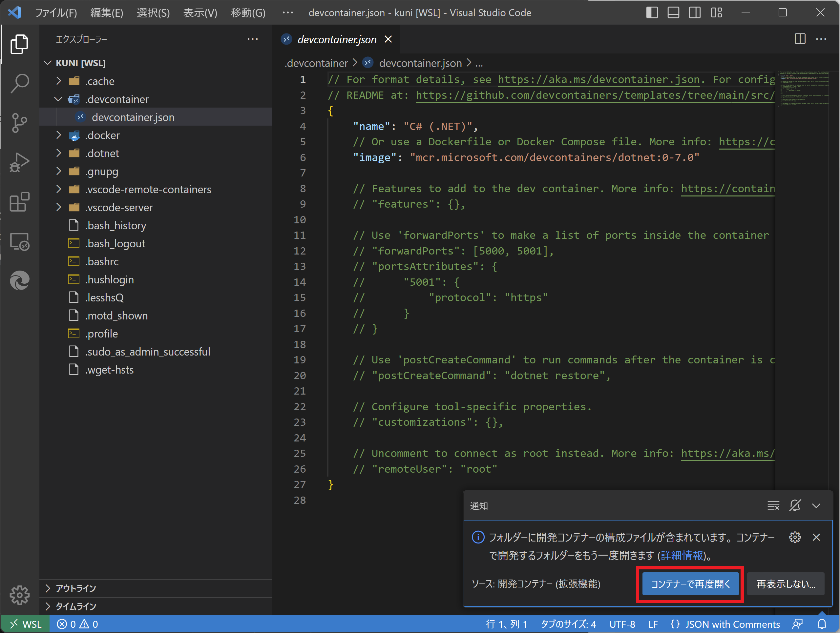The height and width of the screenshot is (633, 840).
Task: Open the notifications bell in status bar
Action: pos(822,624)
